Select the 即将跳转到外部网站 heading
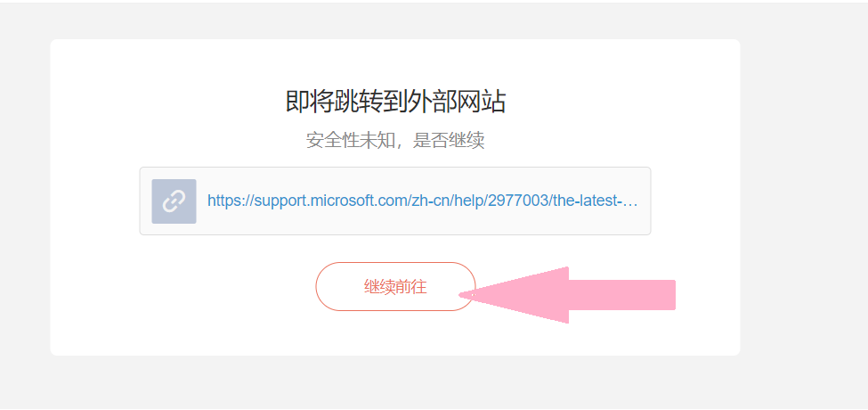868x410 pixels. 395,102
